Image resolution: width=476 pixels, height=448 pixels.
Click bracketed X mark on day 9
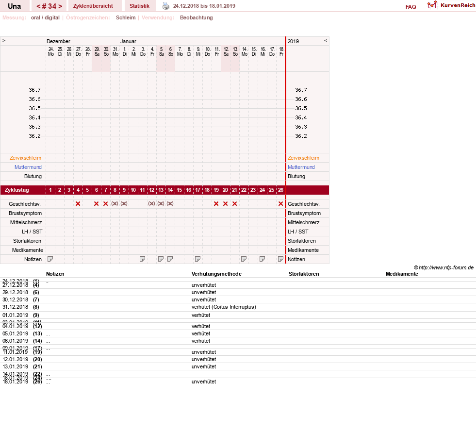coord(124,204)
